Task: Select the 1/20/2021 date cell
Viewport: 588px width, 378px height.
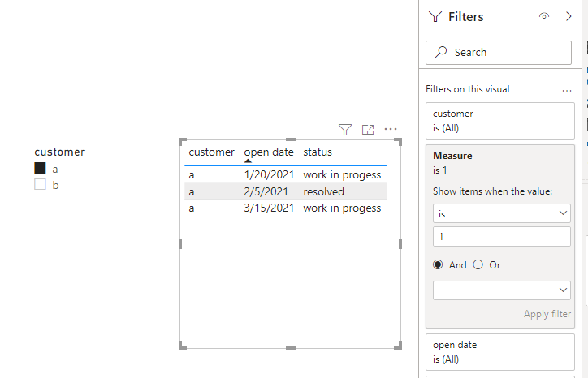Action: [x=269, y=174]
